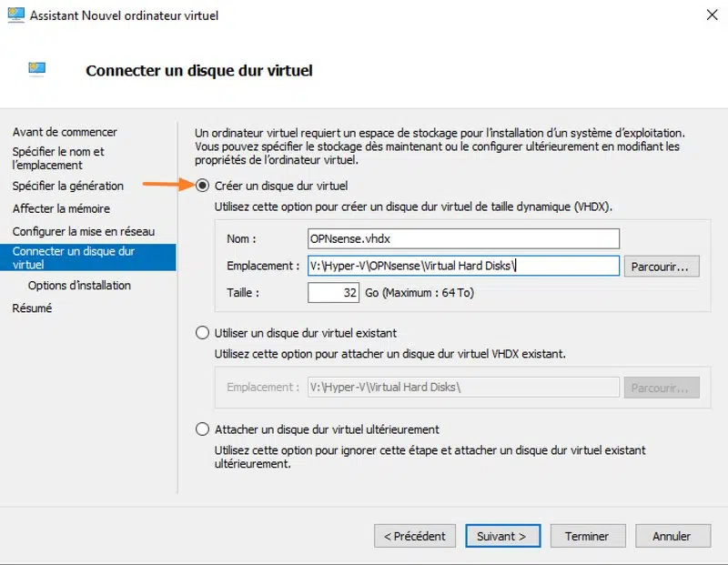The image size is (728, 565).
Task: Open Spécifier le nom et l'emplacement step
Action: tap(58, 158)
